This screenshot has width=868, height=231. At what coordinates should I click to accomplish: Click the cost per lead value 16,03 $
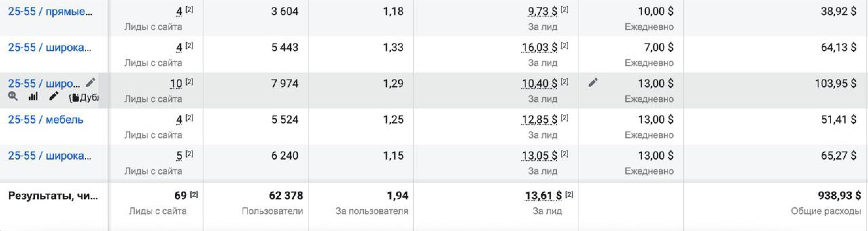coord(539,48)
